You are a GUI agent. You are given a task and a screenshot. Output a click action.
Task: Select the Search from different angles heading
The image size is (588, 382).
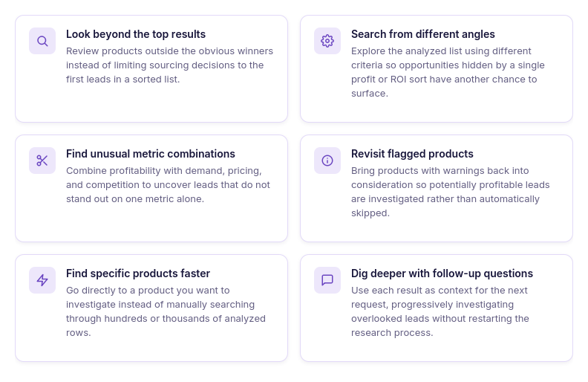tap(423, 34)
